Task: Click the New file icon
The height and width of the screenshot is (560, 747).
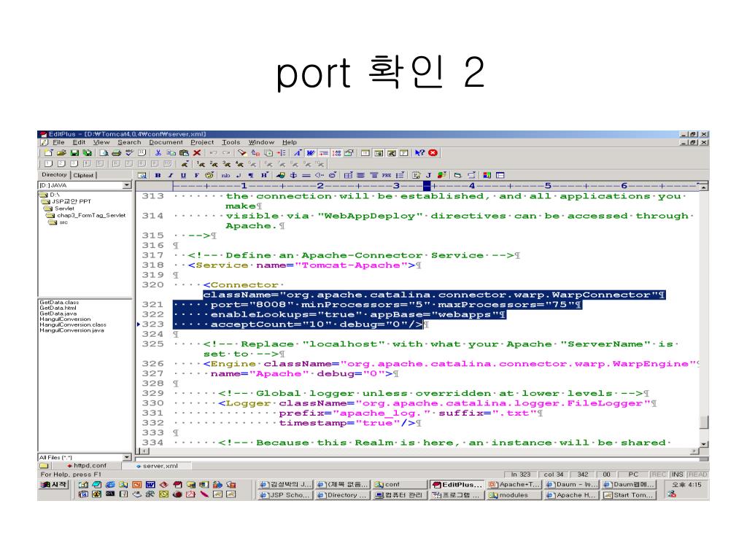Action: point(48,153)
